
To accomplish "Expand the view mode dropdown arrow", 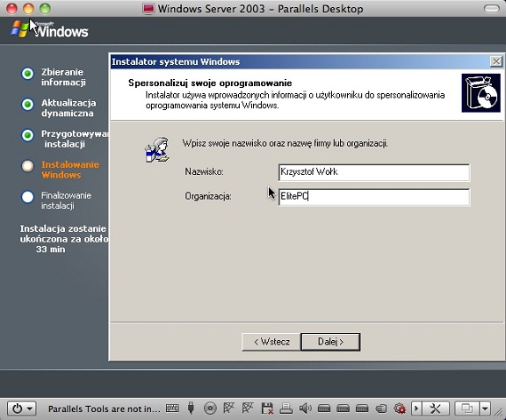I will tap(485, 409).
